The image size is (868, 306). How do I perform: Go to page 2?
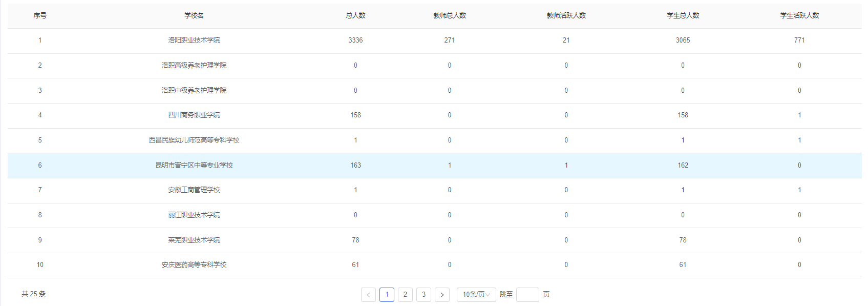405,295
